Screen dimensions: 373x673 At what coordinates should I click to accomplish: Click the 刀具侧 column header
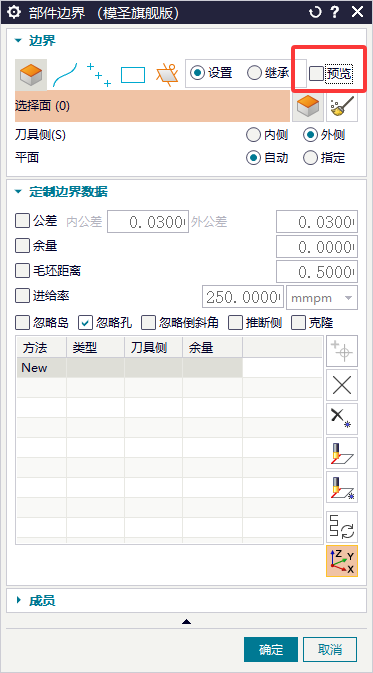(153, 347)
